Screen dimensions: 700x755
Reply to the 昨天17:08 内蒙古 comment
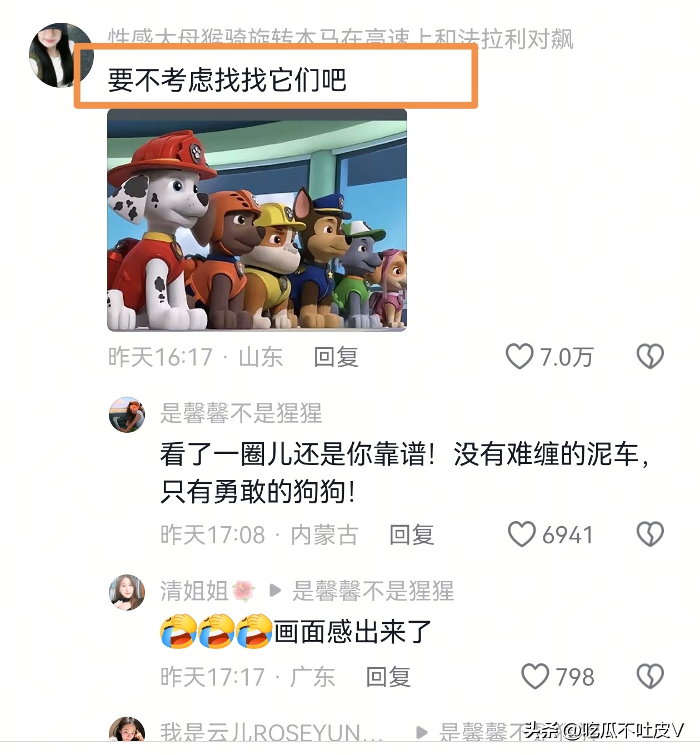point(412,534)
